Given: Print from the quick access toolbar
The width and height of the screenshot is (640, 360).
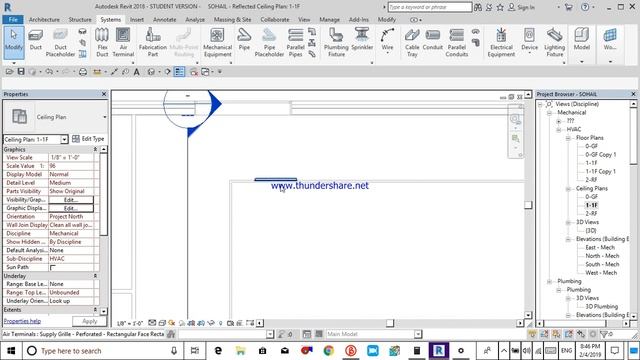Looking at the screenshot, I should (x=83, y=72).
